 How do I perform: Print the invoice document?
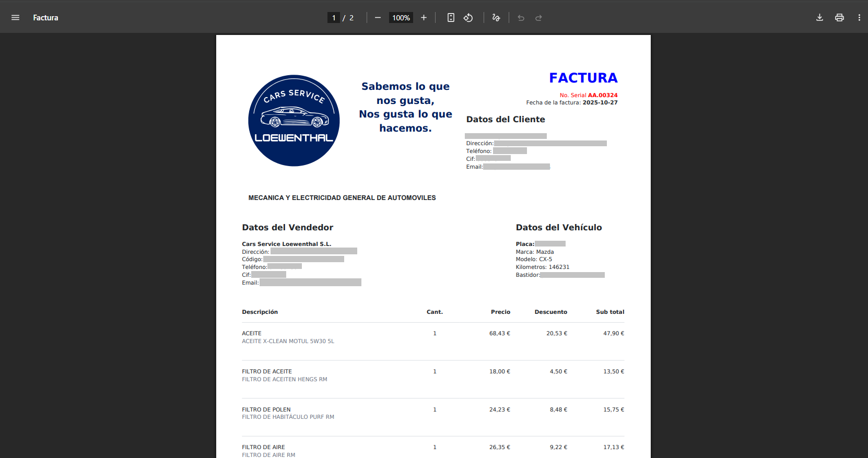point(839,18)
